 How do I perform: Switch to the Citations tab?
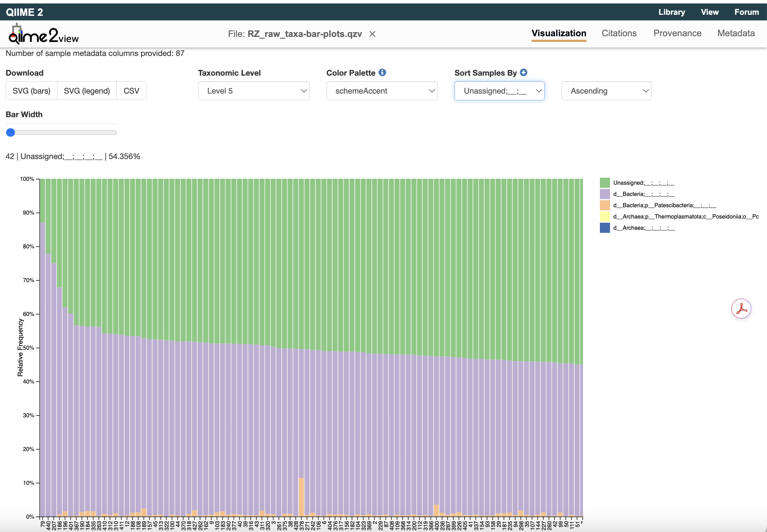(619, 33)
